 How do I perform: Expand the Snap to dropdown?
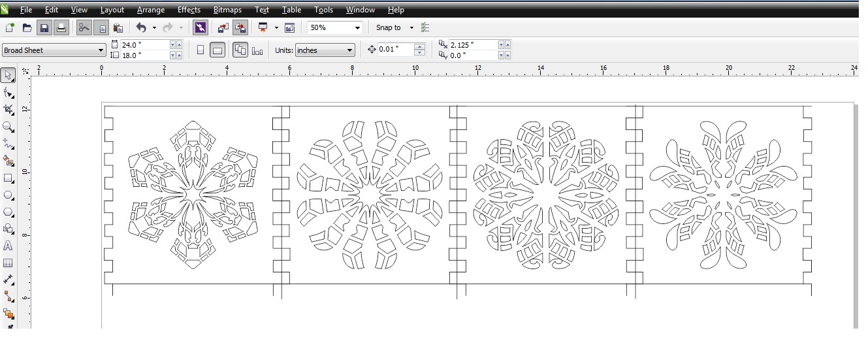click(x=411, y=27)
